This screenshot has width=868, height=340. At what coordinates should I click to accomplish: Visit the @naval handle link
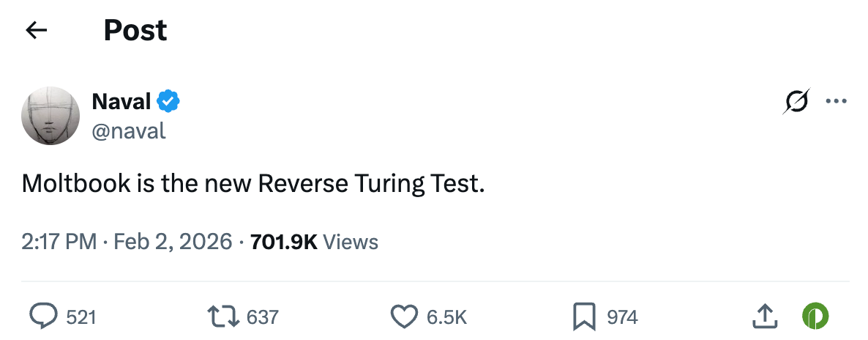pos(129,130)
